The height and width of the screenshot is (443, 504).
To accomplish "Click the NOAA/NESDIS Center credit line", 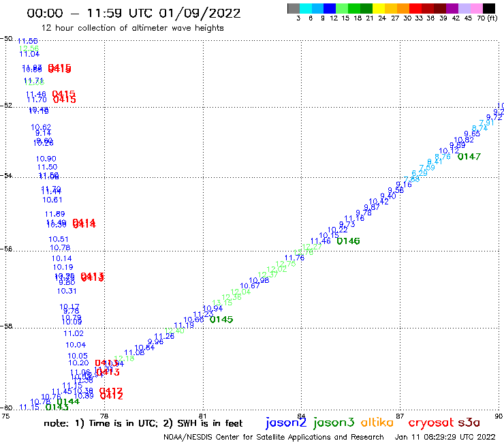I will [274, 438].
